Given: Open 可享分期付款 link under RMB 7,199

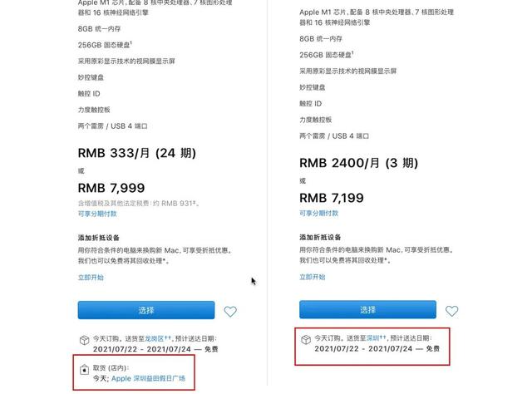Looking at the screenshot, I should [x=319, y=213].
